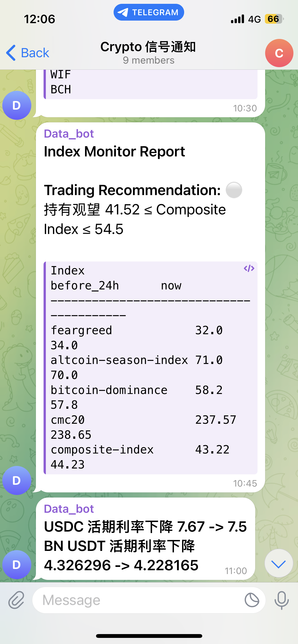298x644 pixels.
Task: Go back using the Back button
Action: point(28,53)
